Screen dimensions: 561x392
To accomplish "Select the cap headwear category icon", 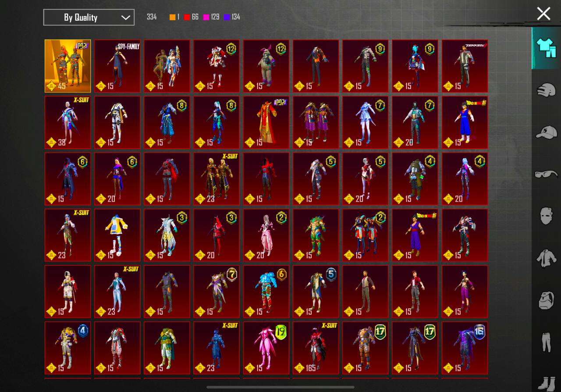I will pyautogui.click(x=546, y=132).
